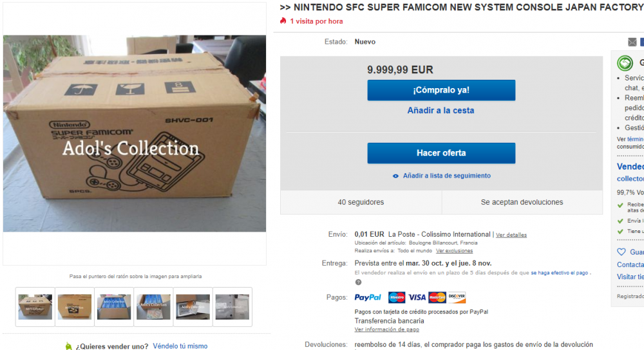This screenshot has width=644, height=350.
Task: Click the Discover card icon
Action: pos(457,297)
